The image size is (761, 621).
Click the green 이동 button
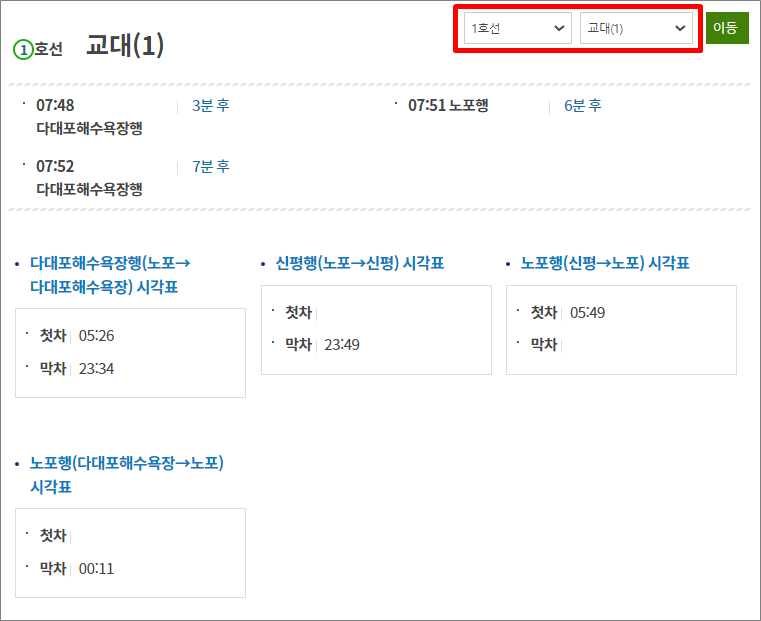point(727,28)
